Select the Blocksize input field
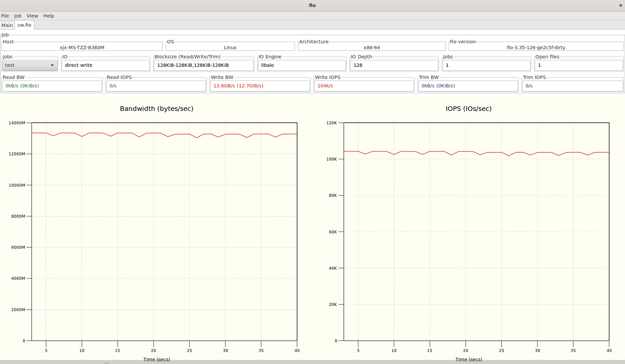Viewport: 625px width, 364px height. [203, 65]
